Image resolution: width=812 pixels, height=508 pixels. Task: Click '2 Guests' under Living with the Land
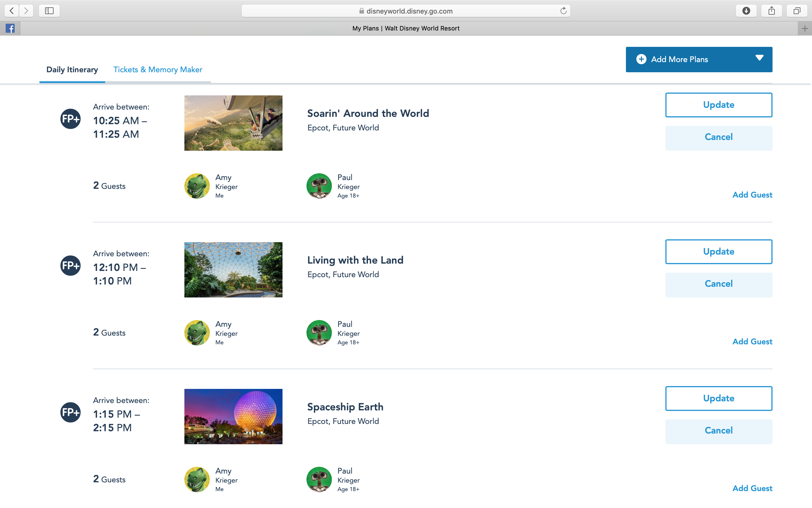click(x=109, y=333)
